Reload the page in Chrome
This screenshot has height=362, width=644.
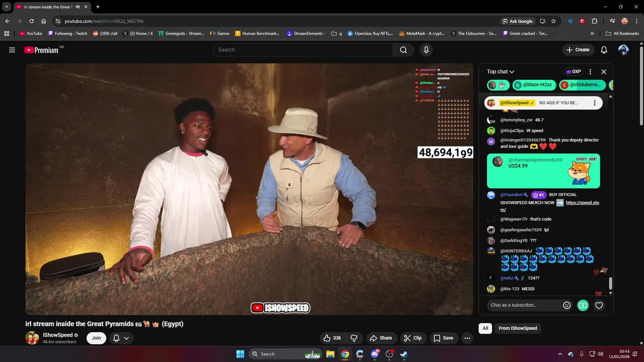coord(31,21)
